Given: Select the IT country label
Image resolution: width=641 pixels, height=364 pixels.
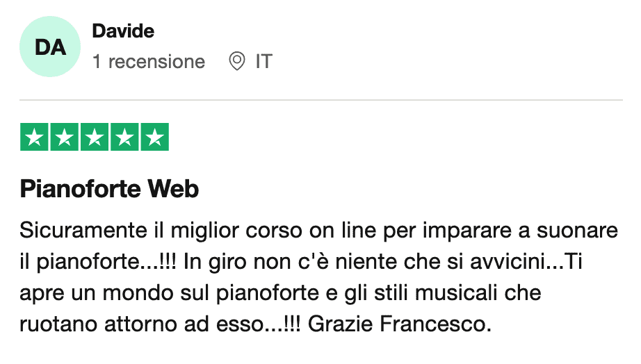Looking at the screenshot, I should pos(264,62).
